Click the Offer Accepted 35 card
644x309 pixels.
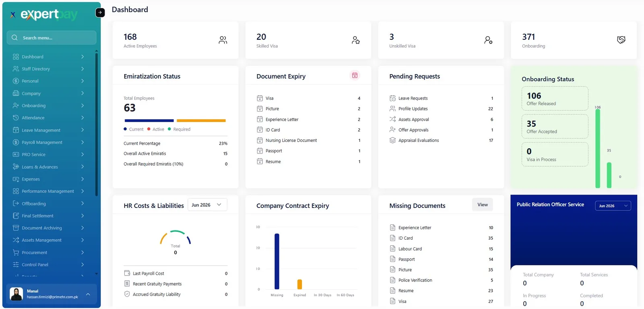pos(555,127)
